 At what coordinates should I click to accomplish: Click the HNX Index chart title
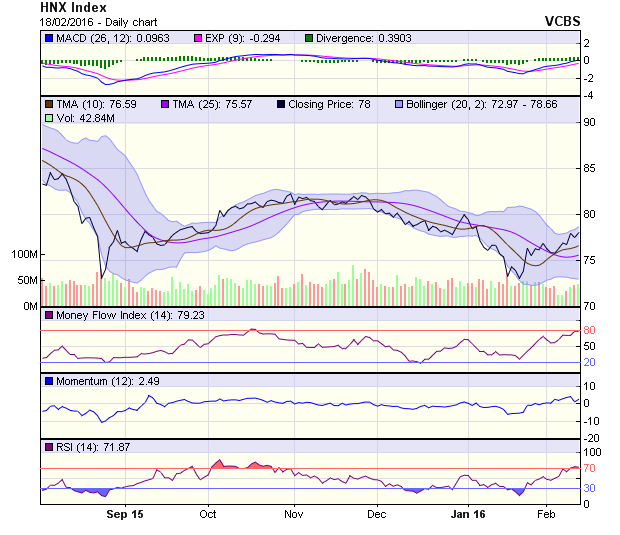coord(73,7)
